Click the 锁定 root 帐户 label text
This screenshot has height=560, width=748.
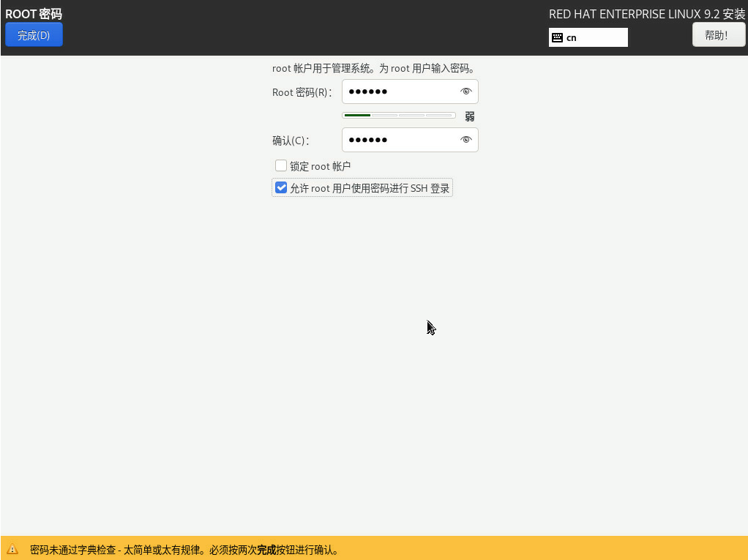click(320, 166)
